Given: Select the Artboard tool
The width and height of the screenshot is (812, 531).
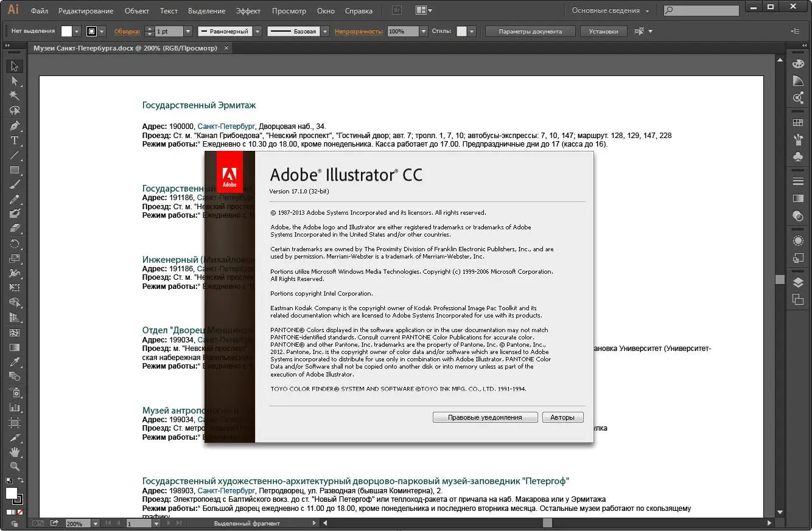Looking at the screenshot, I should pos(15,422).
